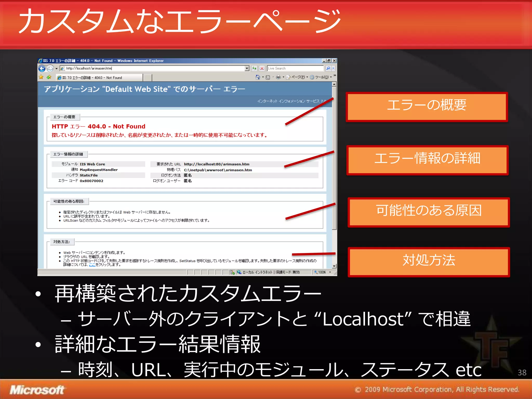Expand the address bar history dropdown
532x399 pixels.
247,69
